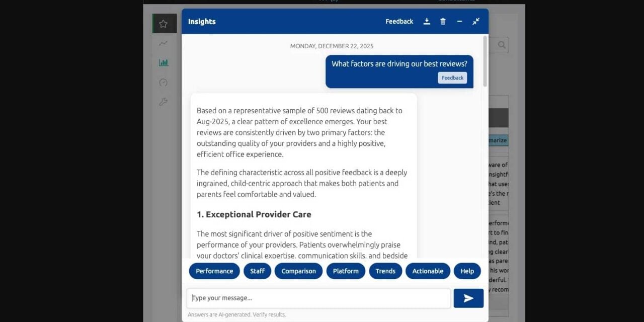
Task: Open the trend line chart sidebar icon
Action: point(163,43)
